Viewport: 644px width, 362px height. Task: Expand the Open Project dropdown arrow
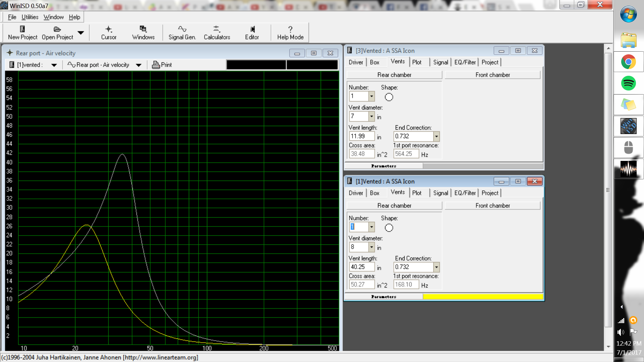(x=81, y=33)
